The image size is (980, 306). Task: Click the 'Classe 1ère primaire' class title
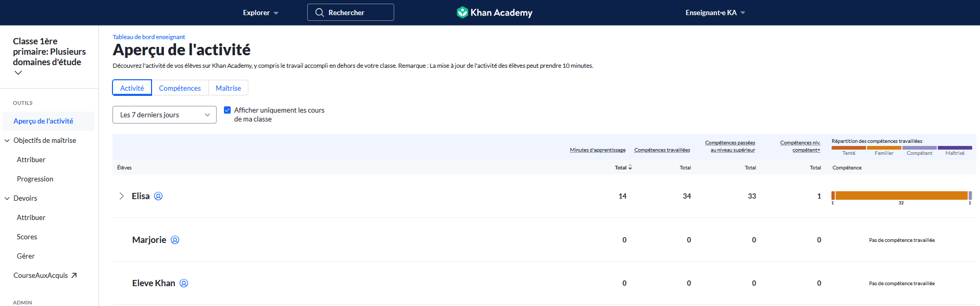click(49, 52)
